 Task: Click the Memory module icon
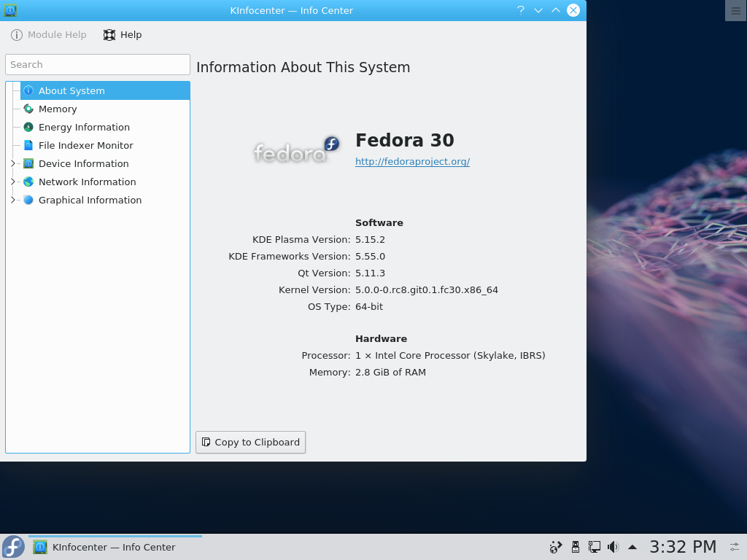coord(28,109)
